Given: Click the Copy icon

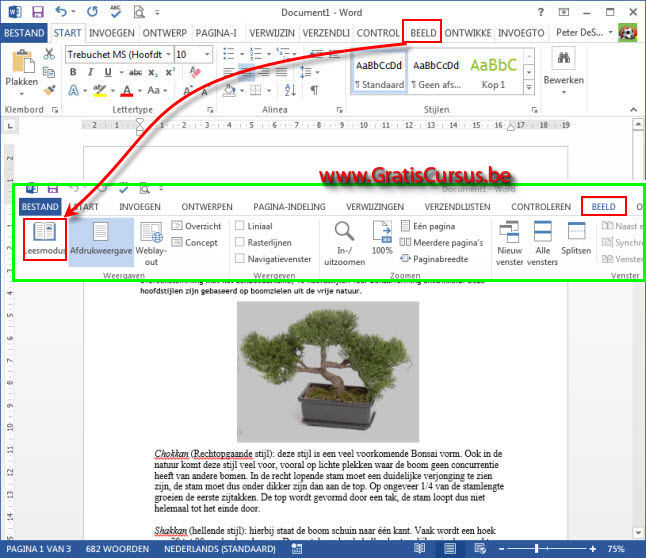Looking at the screenshot, I should pyautogui.click(x=49, y=72).
